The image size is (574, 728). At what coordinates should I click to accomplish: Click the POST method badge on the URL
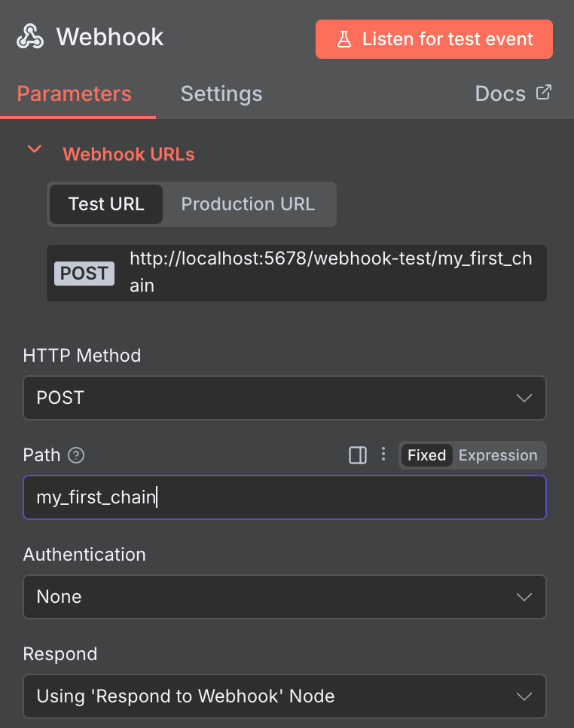point(84,273)
